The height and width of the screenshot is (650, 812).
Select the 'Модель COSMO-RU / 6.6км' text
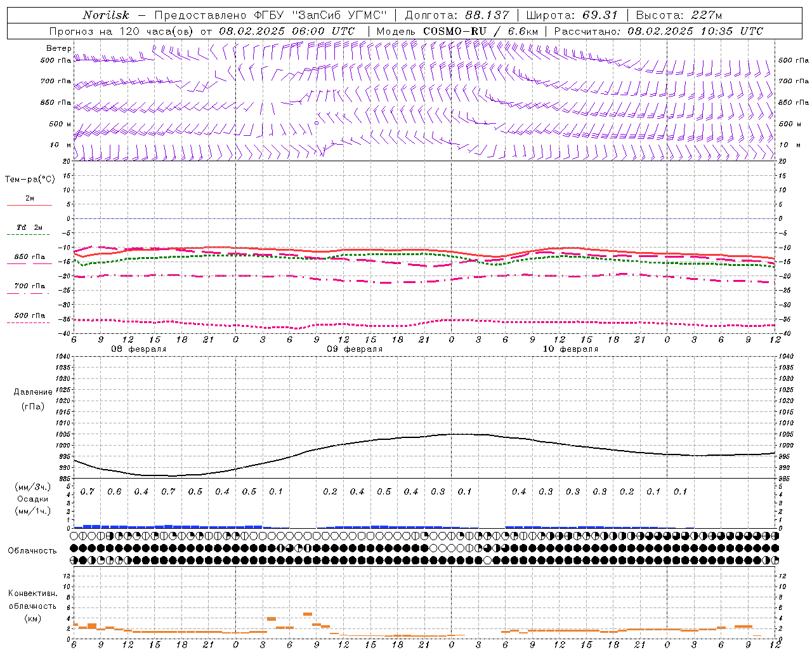pos(457,31)
